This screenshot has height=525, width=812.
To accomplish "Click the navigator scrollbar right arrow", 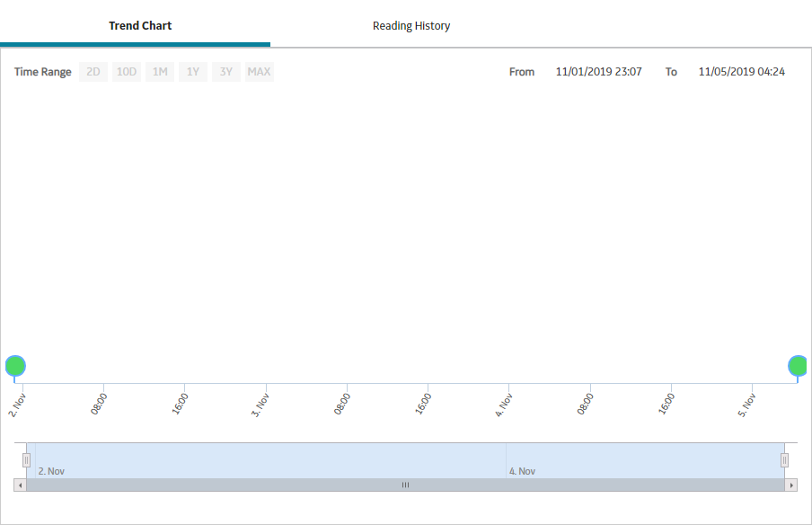I will pyautogui.click(x=790, y=485).
